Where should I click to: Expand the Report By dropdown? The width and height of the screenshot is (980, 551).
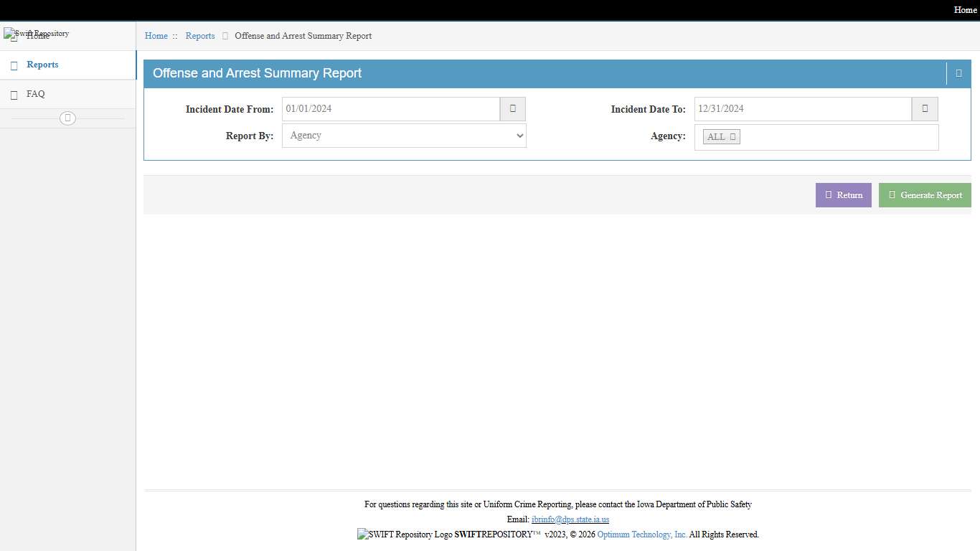tap(404, 136)
